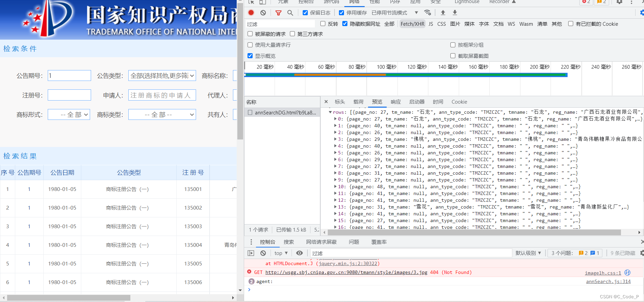The width and height of the screenshot is (644, 302).
Task: Toggle device toolbar icon
Action: coord(263,2)
